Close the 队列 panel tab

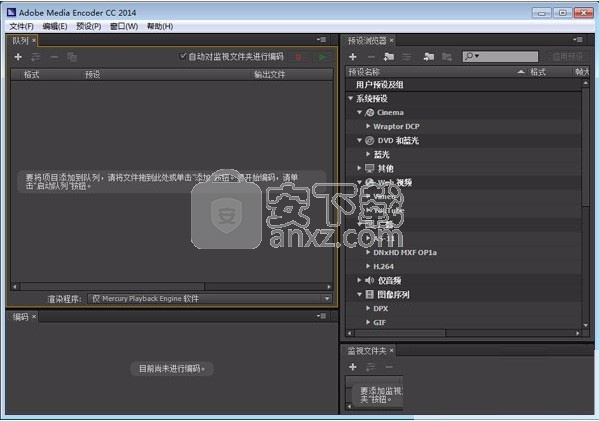pos(34,40)
